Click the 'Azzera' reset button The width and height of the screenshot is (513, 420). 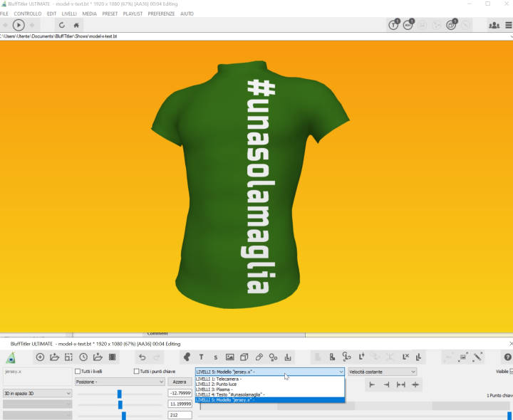180,382
